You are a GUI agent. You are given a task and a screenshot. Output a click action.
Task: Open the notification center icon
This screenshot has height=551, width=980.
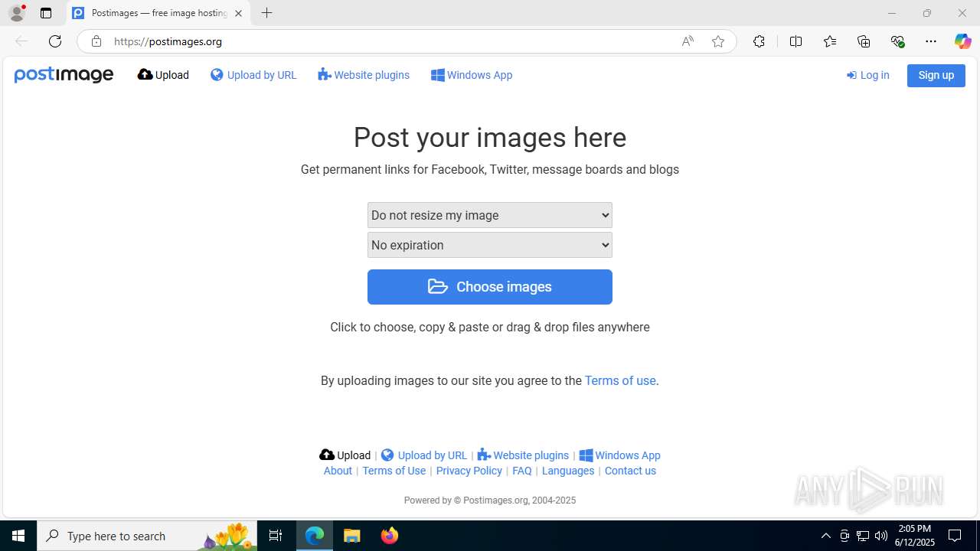click(955, 536)
